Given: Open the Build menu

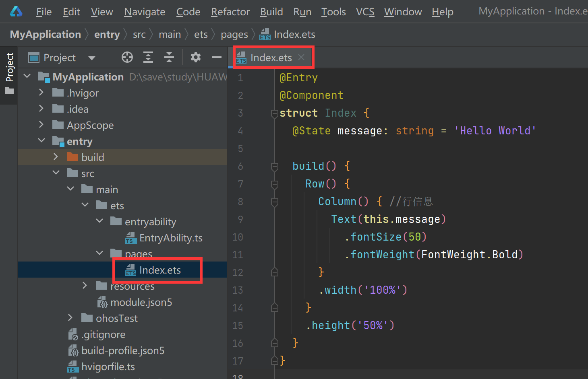Looking at the screenshot, I should click(x=271, y=12).
